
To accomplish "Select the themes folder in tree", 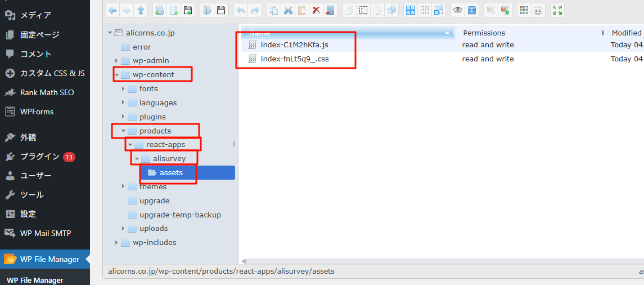I will click(x=152, y=187).
